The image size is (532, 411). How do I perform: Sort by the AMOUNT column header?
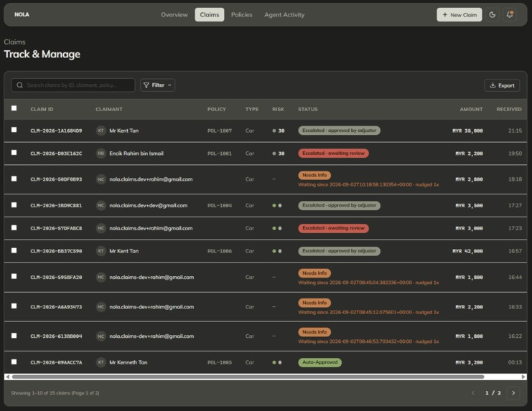pyautogui.click(x=471, y=109)
